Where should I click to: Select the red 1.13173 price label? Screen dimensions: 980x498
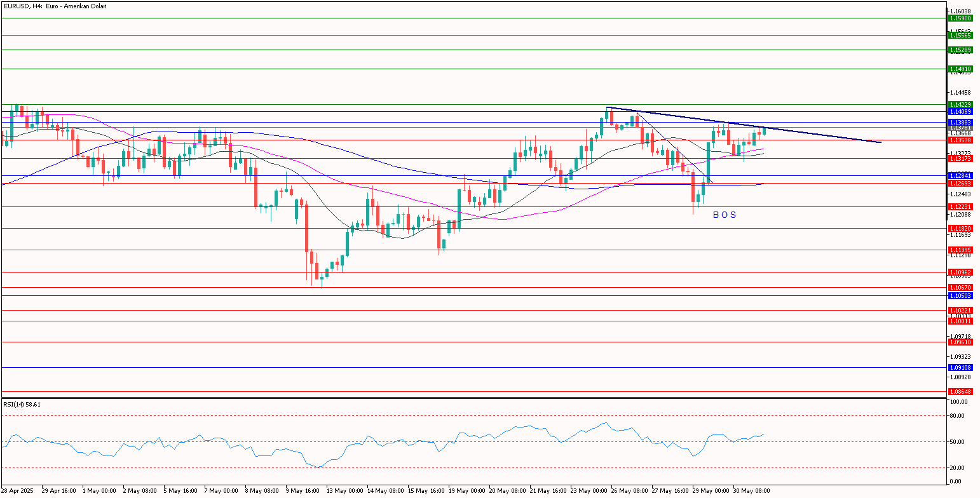coord(960,159)
